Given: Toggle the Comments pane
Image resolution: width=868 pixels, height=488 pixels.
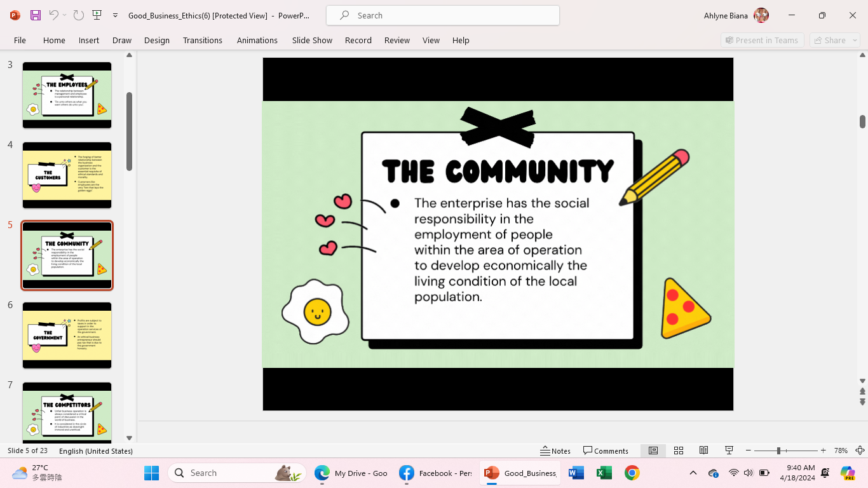Looking at the screenshot, I should click(x=606, y=451).
